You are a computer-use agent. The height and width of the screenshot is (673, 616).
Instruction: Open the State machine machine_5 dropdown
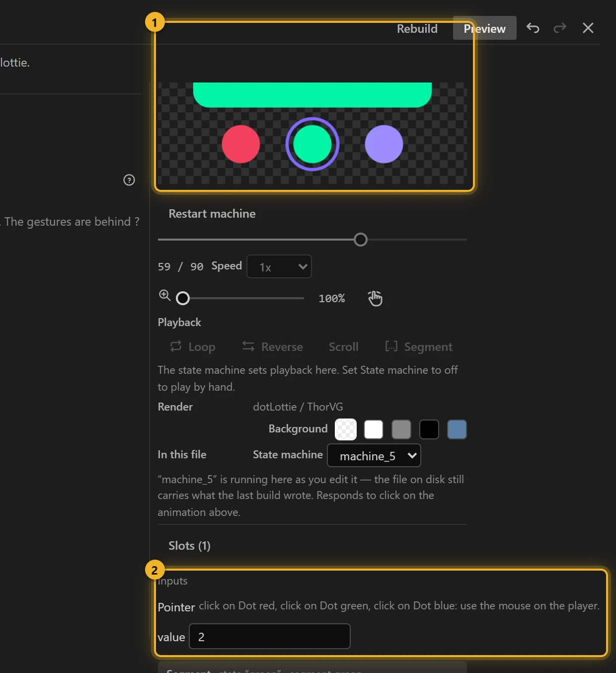(x=374, y=456)
